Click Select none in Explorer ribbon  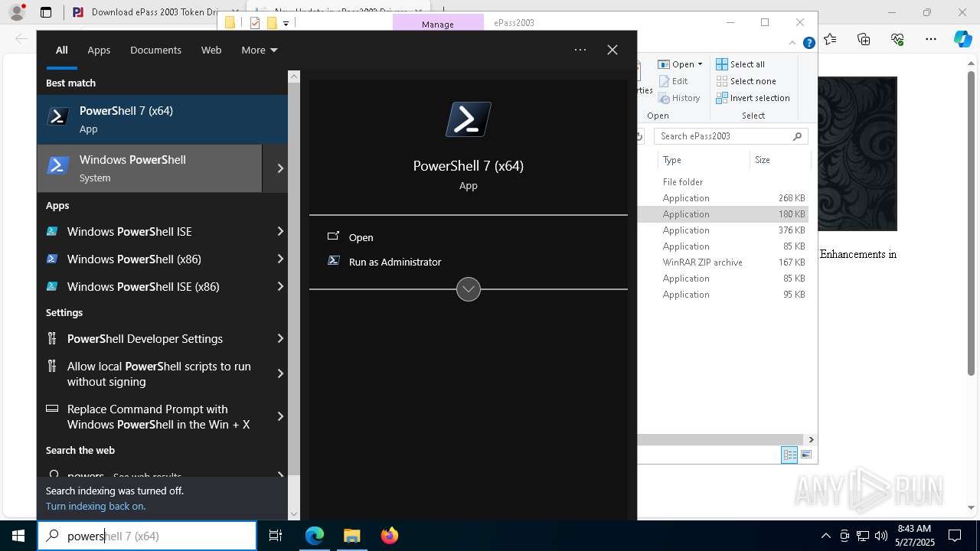746,81
